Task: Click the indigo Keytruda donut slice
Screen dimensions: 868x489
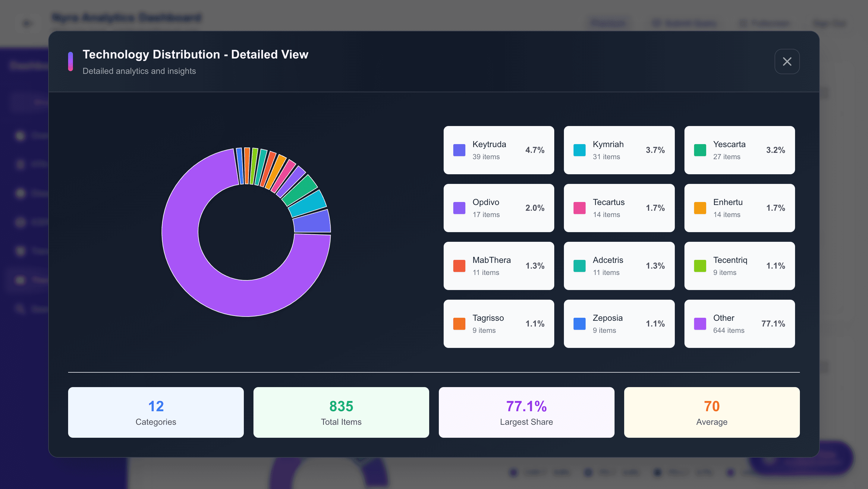Action: [x=312, y=222]
